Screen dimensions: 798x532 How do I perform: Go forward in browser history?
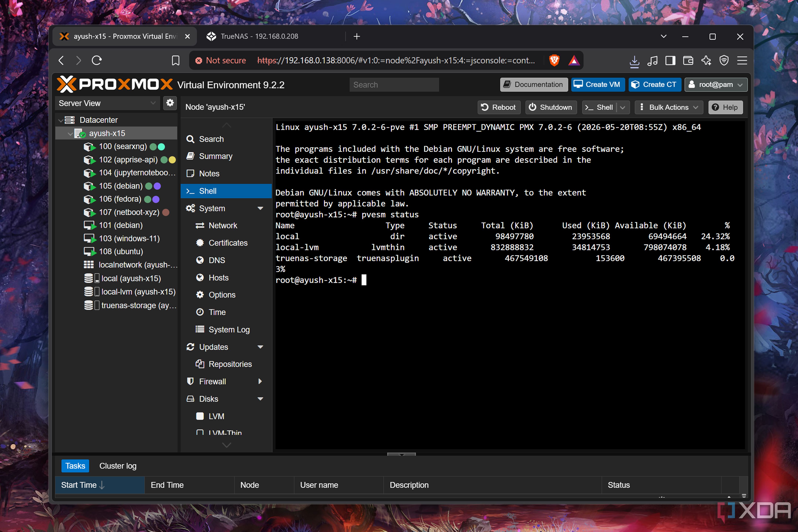[79, 60]
